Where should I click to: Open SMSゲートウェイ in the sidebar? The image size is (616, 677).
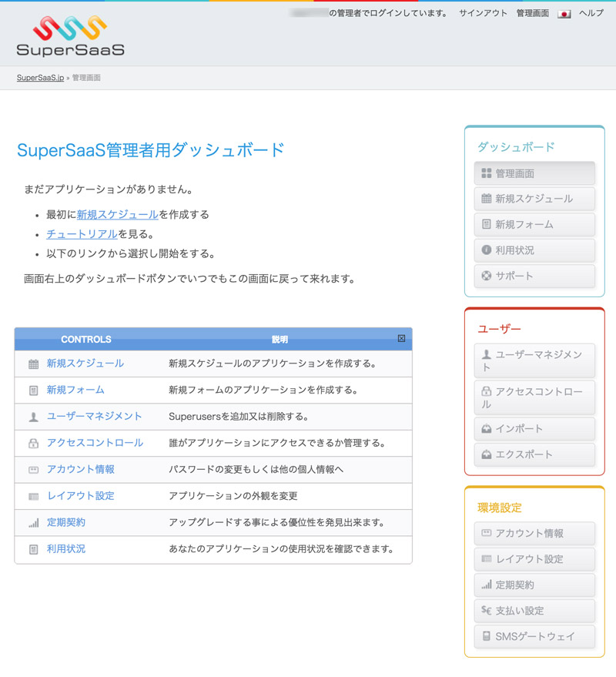(534, 636)
